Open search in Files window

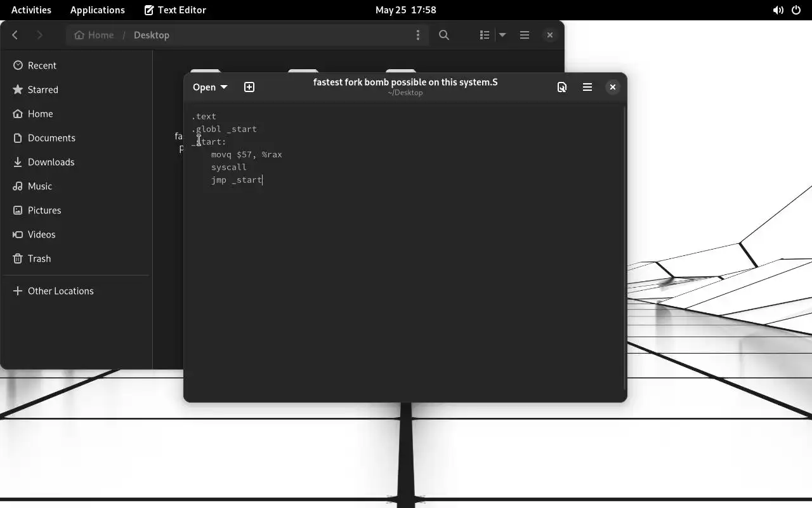tap(444, 35)
